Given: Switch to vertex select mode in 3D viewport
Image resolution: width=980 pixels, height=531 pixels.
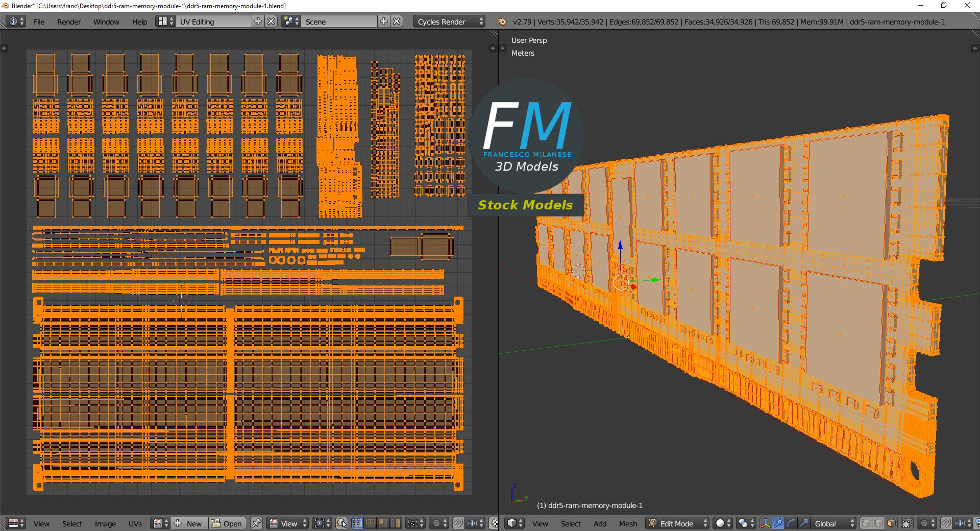Looking at the screenshot, I should (x=866, y=523).
